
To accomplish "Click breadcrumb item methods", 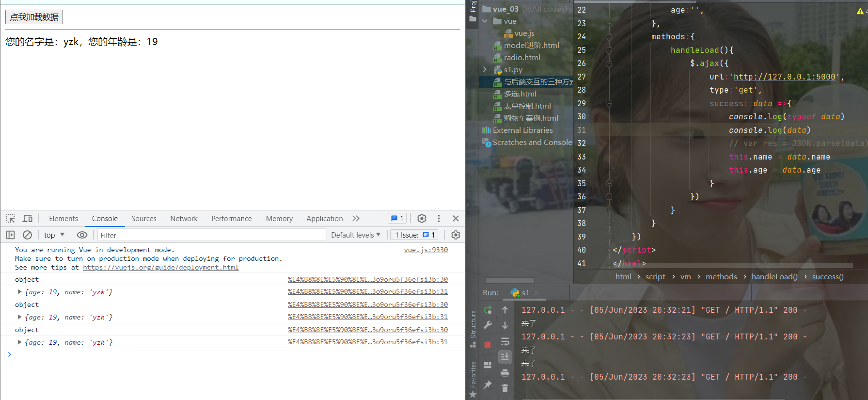I will coord(721,277).
